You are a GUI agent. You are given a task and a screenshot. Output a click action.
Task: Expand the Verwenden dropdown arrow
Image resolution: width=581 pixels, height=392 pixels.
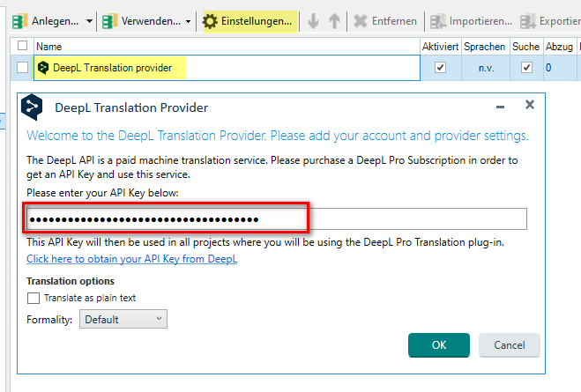189,21
